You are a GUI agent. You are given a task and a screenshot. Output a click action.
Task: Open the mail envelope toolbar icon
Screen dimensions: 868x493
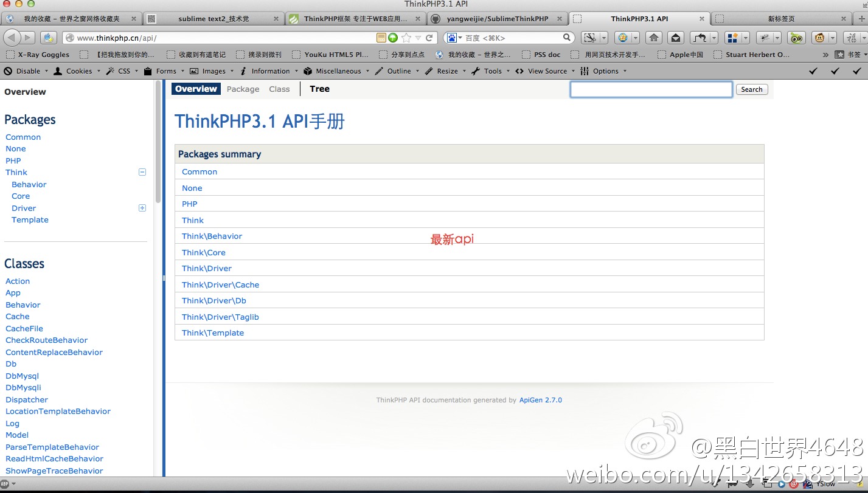pos(676,38)
